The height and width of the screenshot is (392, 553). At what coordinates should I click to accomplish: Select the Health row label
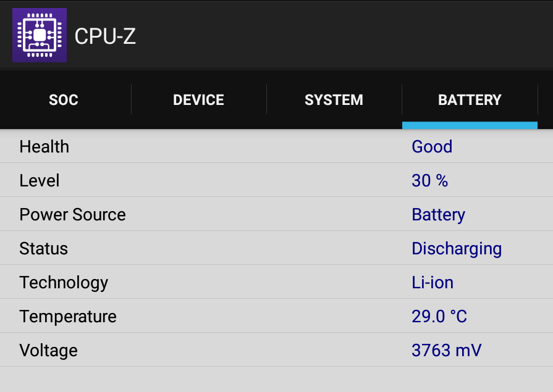pyautogui.click(x=44, y=147)
